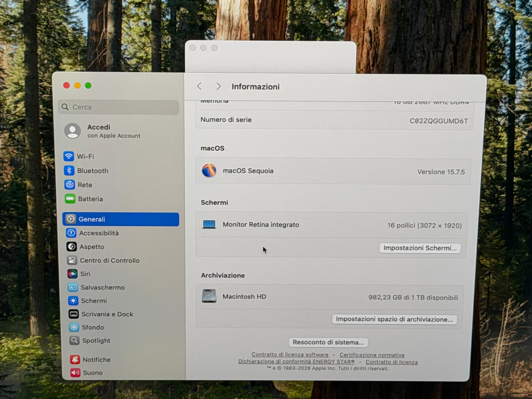Open the Accessibilità icon
Viewport: 532px width, 399px height.
click(71, 233)
